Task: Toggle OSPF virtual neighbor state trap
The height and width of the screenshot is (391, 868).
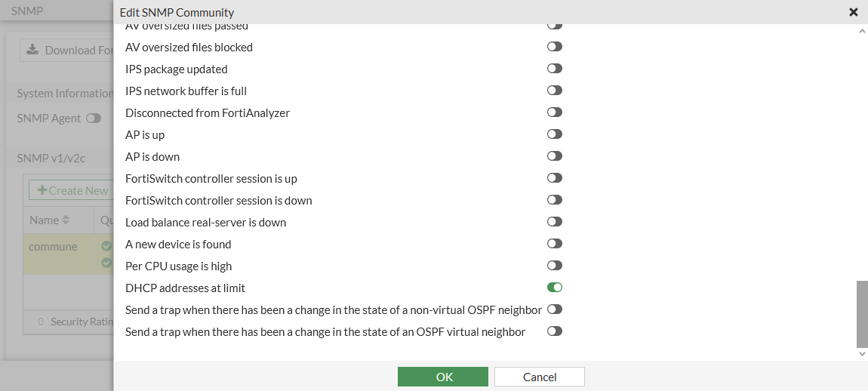Action: coord(555,331)
